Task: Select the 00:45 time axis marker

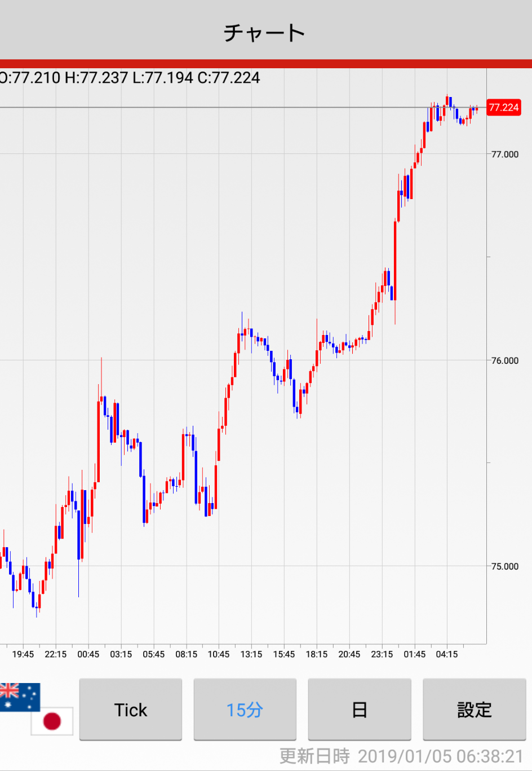Action: [88, 654]
